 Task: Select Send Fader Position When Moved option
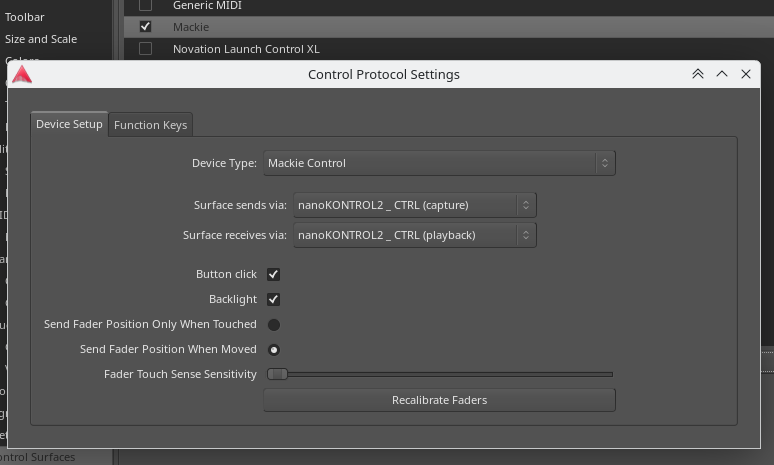pyautogui.click(x=273, y=349)
